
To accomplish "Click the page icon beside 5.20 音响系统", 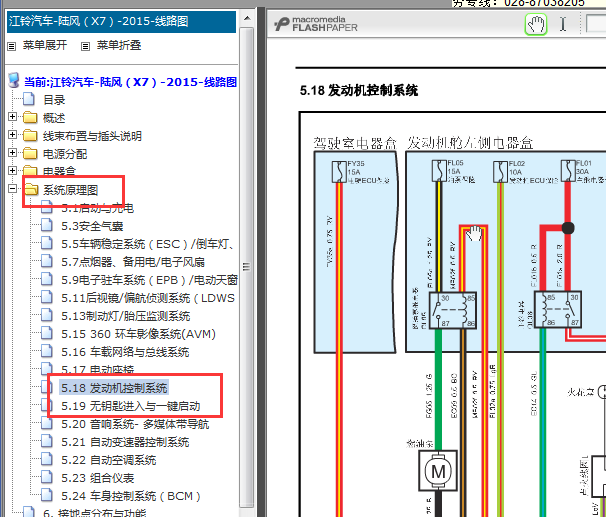I will click(47, 423).
